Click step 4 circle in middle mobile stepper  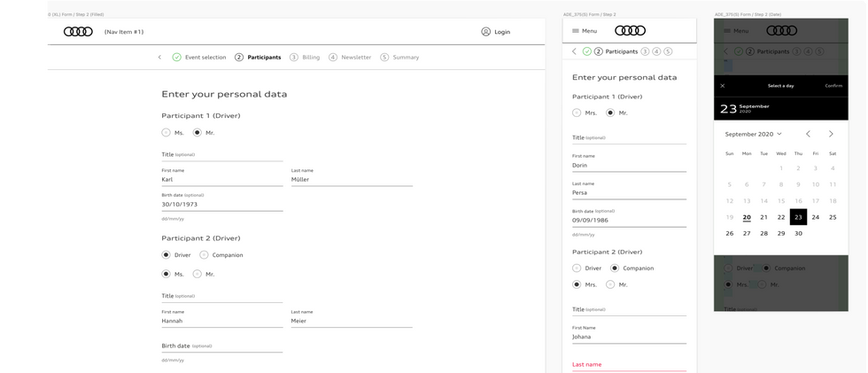[656, 51]
